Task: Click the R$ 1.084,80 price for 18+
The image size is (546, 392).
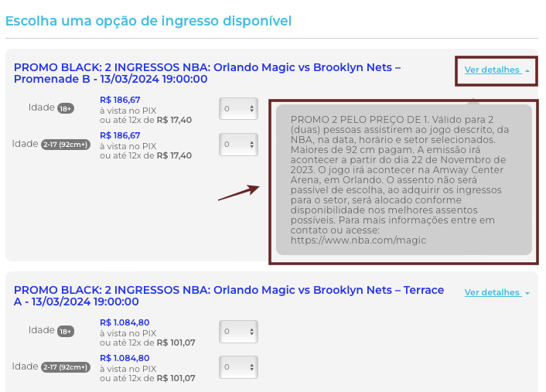Action: 125,322
